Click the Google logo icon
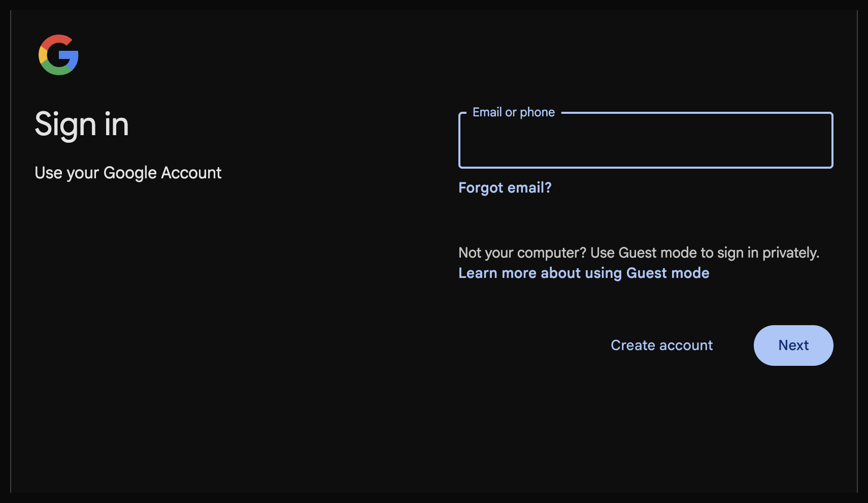 click(58, 55)
